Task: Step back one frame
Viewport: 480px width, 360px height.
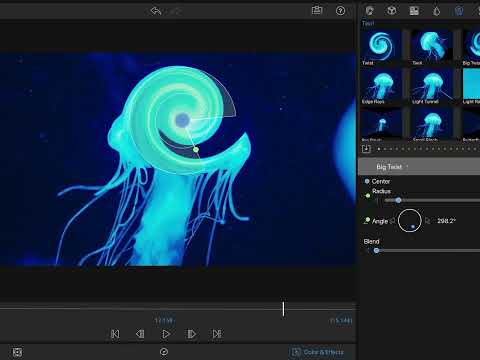Action: coord(140,334)
